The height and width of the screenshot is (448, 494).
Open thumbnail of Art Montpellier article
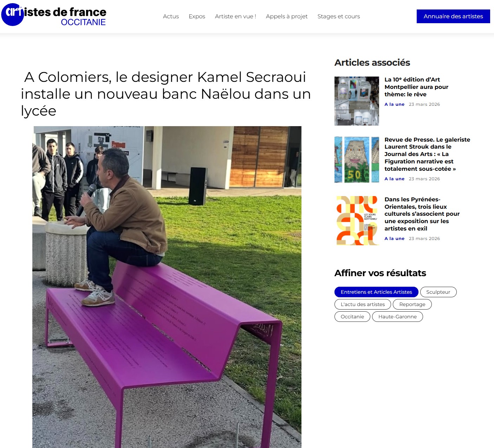[357, 101]
